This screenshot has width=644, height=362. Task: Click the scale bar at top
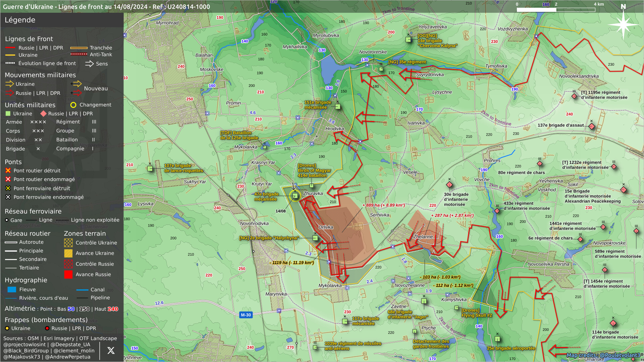click(x=556, y=10)
